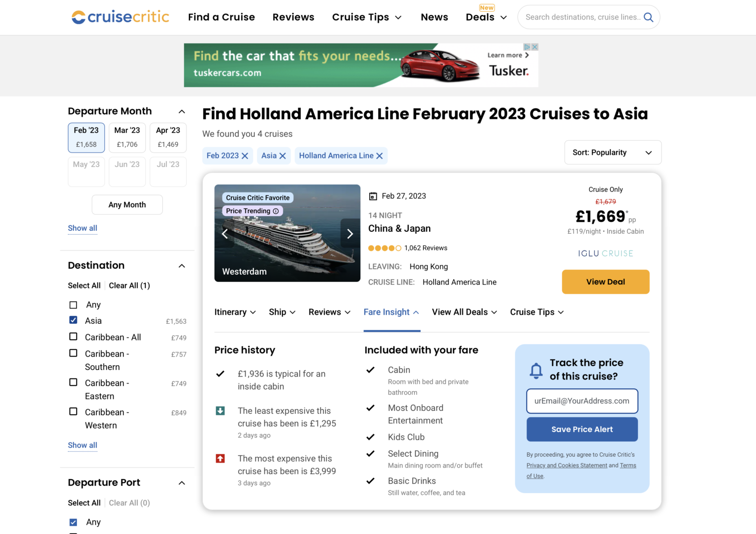Screen dimensions: 756x534
Task: Click the next arrow on the ship photo carousel
Action: pos(350,233)
